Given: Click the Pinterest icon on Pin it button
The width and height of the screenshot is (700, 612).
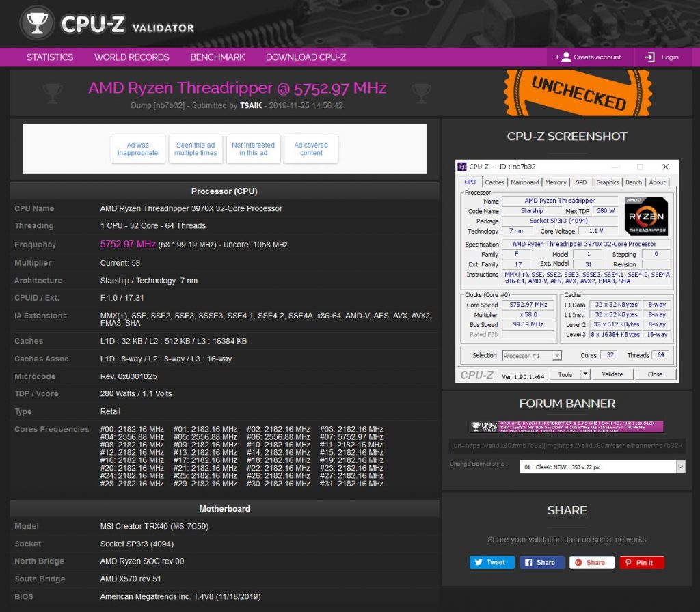Looking at the screenshot, I should [x=628, y=562].
